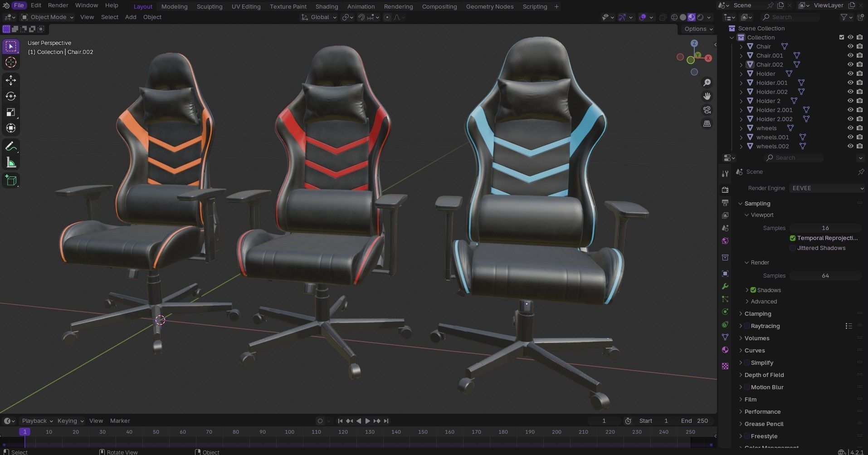Screen dimensions: 868x455
Task: Enable the Raytracing checkbox
Action: [x=747, y=326]
